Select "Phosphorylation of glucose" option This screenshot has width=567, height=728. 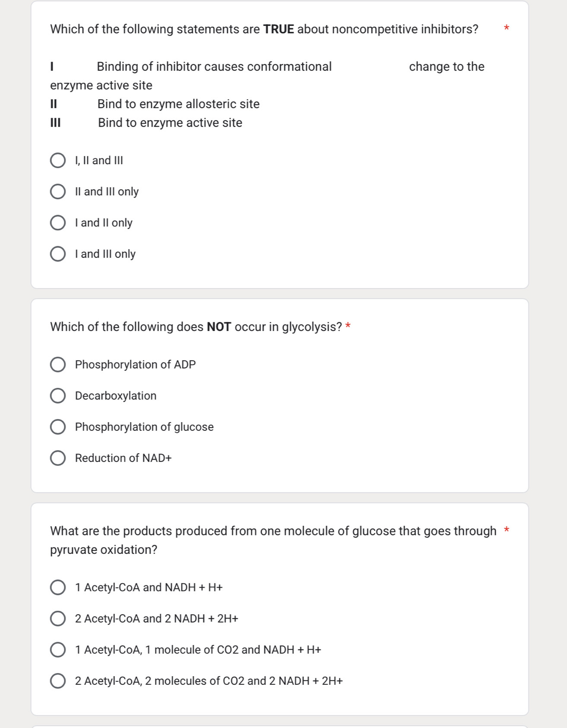58,426
